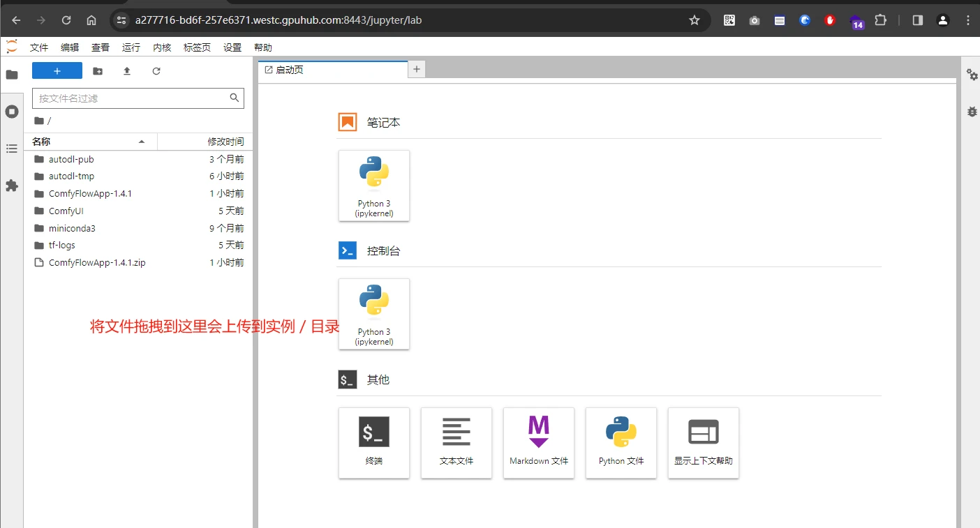Click the blue new launcher plus button
980x528 pixels.
click(x=57, y=71)
